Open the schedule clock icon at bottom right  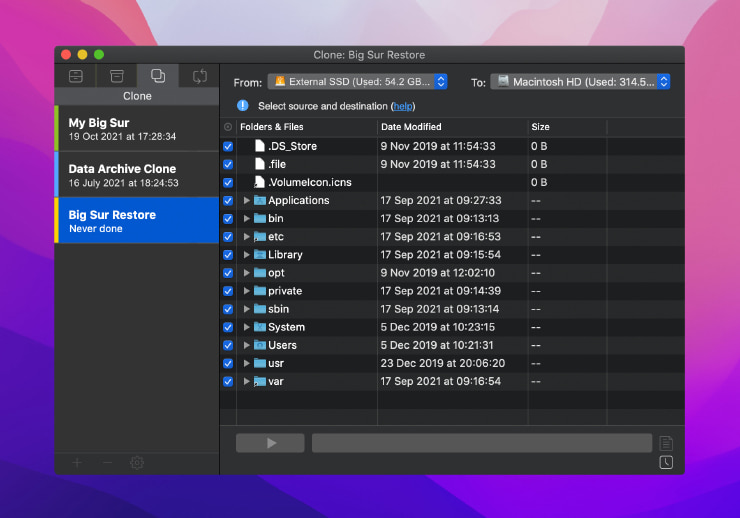pyautogui.click(x=666, y=462)
